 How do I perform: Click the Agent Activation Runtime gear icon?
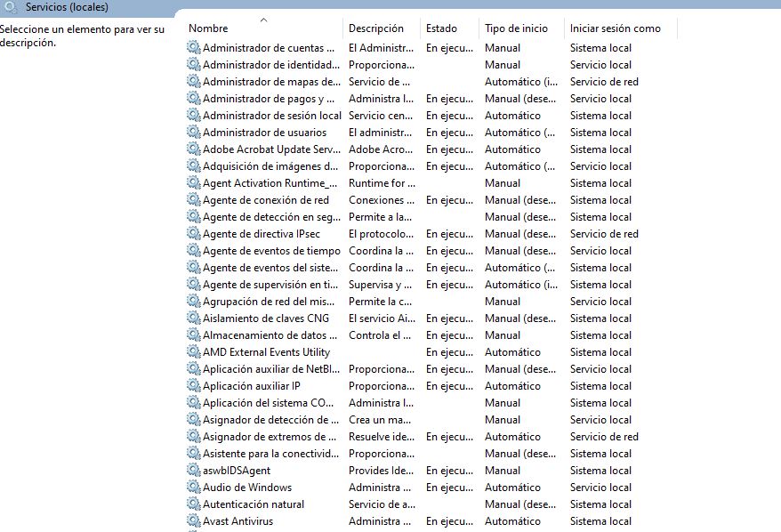point(193,182)
